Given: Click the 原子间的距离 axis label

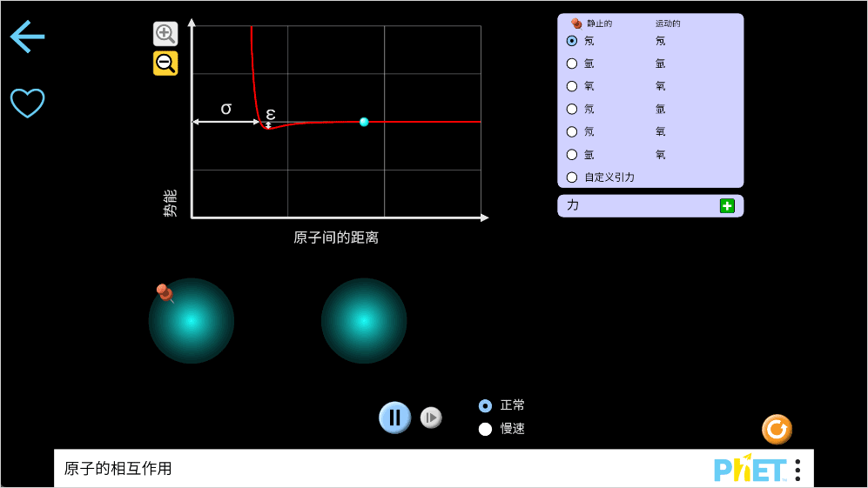Looking at the screenshot, I should [x=336, y=238].
